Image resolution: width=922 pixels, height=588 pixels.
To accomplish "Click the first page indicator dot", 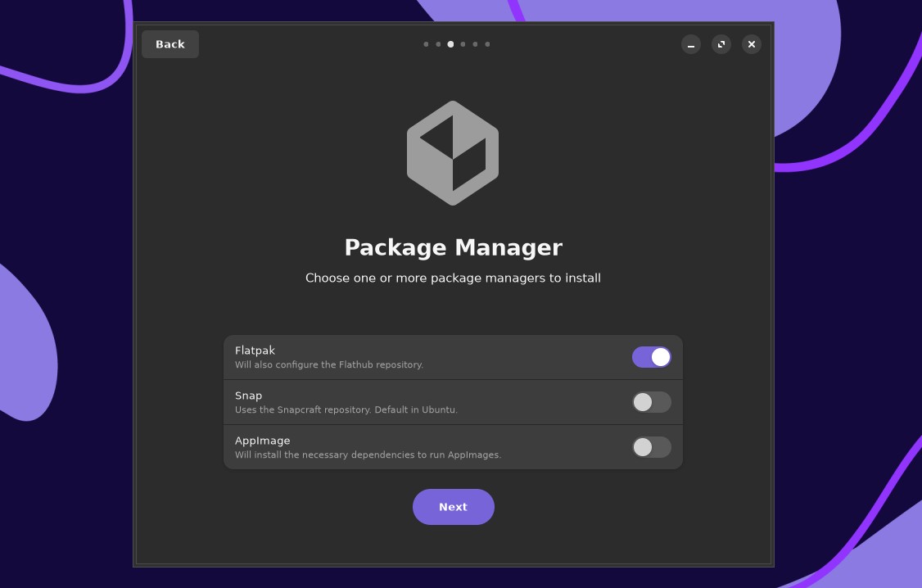I will coord(427,44).
